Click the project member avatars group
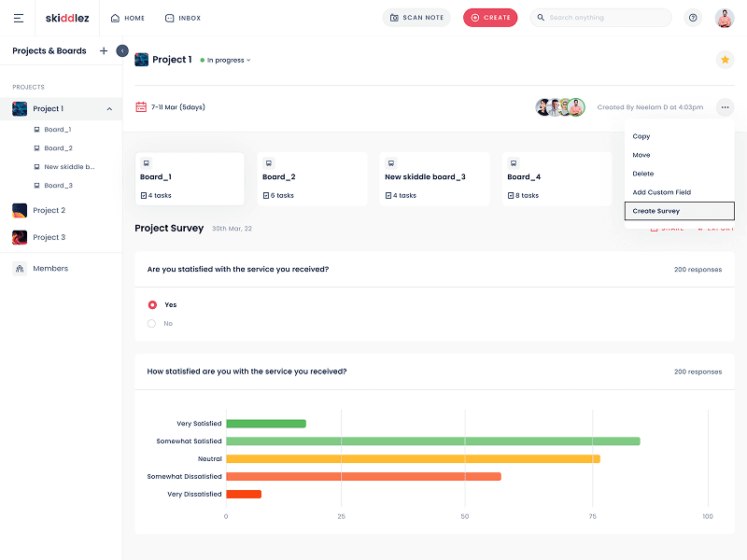 [x=560, y=107]
